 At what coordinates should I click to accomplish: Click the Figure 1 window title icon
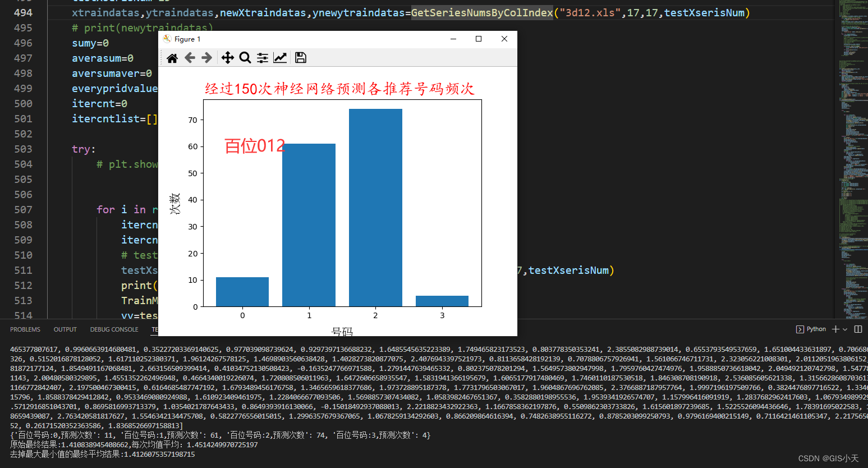click(x=167, y=39)
